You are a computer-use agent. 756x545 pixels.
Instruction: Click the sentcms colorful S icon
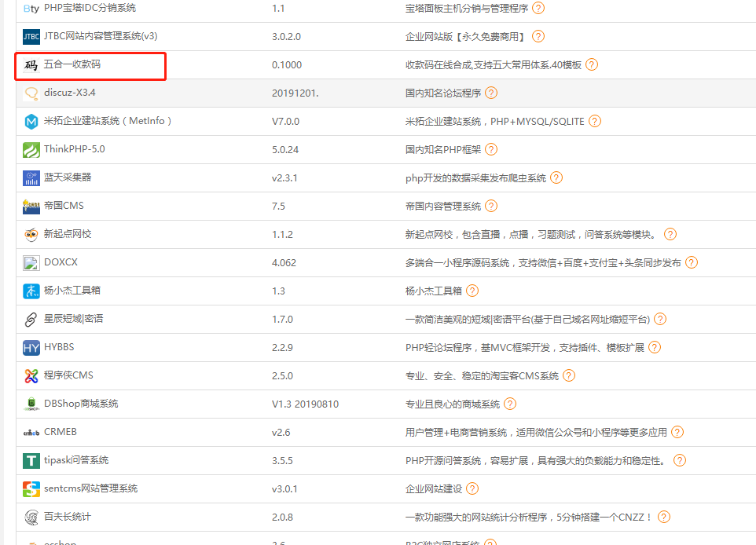[31, 489]
